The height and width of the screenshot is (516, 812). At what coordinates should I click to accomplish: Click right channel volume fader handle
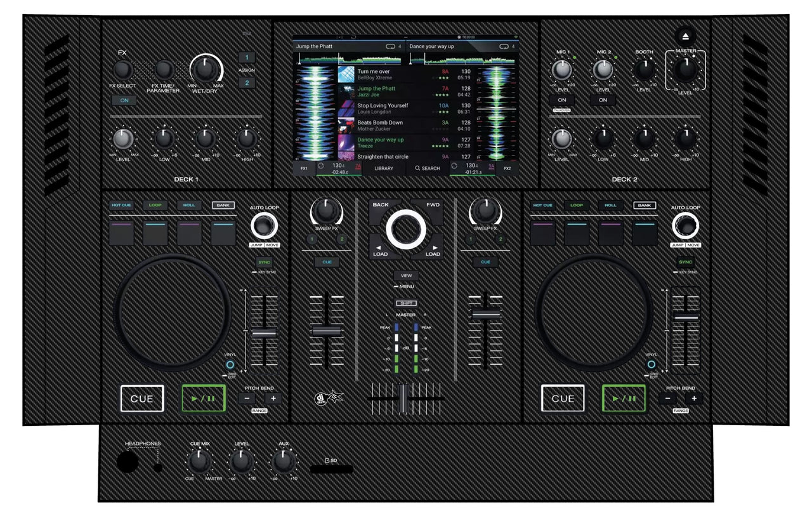pos(486,314)
